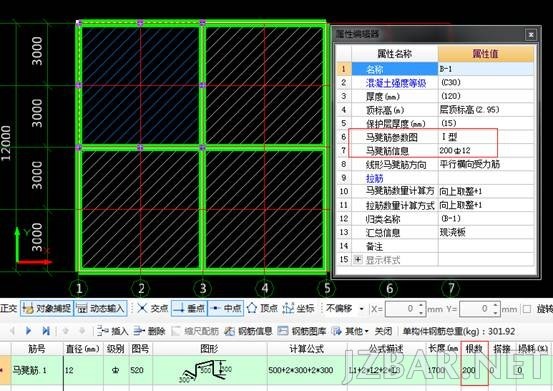Click 属性名称 column header
Image resolution: width=553 pixels, height=391 pixels.
click(x=395, y=54)
